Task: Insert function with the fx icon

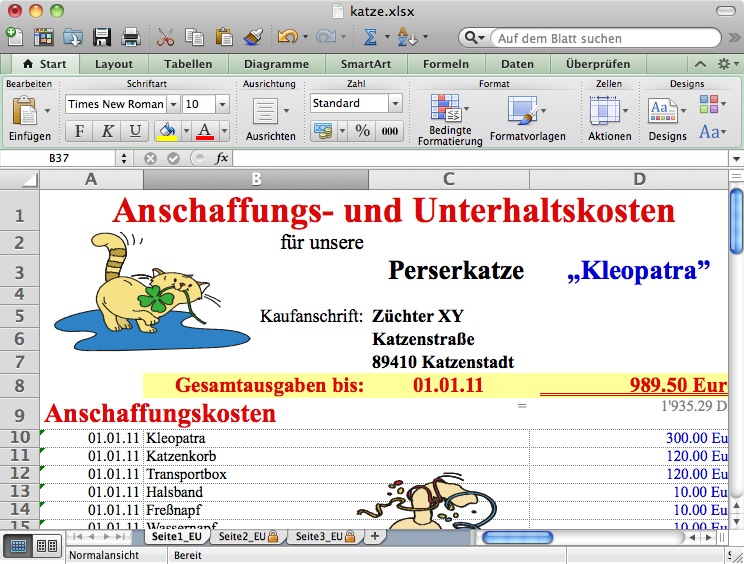Action: (221, 158)
